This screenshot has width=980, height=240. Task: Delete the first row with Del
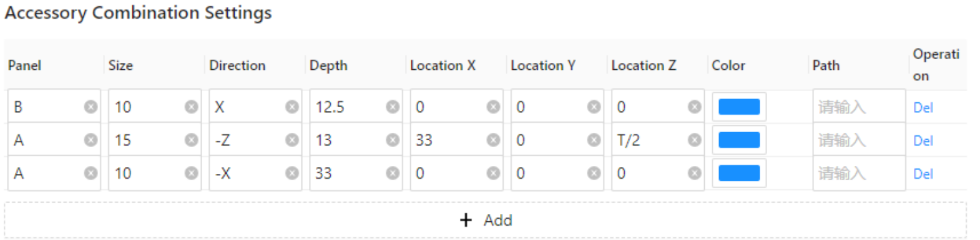pyautogui.click(x=923, y=107)
